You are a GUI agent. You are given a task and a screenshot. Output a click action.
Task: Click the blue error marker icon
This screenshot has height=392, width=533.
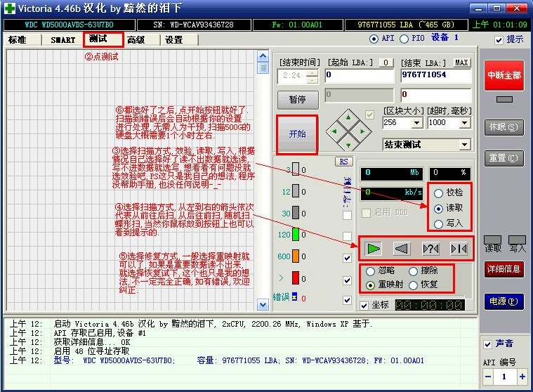[x=294, y=296]
